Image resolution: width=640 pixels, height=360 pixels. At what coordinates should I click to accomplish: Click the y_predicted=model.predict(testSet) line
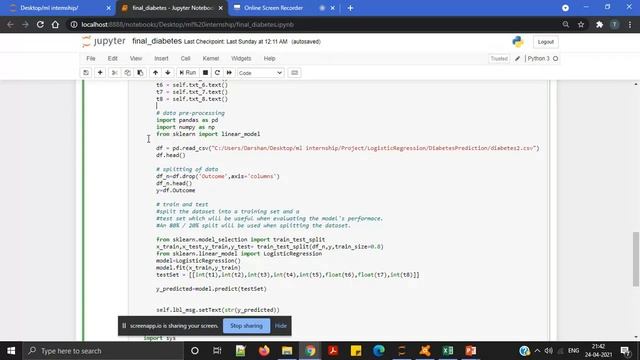click(211, 289)
